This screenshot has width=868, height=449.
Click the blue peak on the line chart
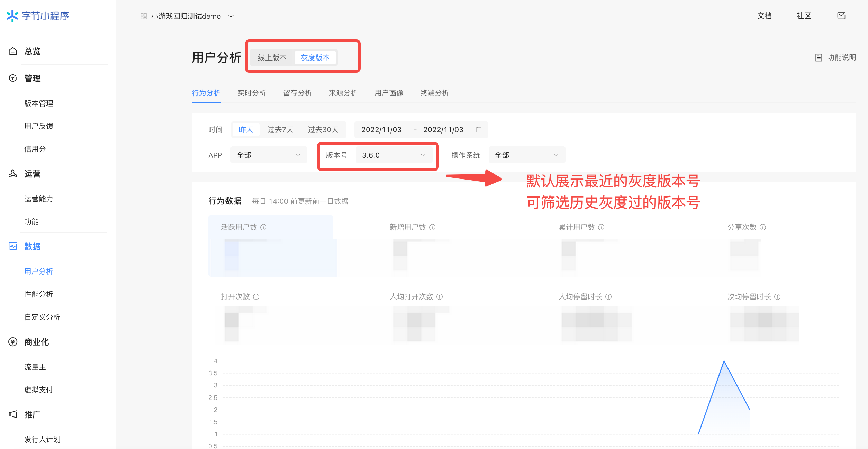724,361
